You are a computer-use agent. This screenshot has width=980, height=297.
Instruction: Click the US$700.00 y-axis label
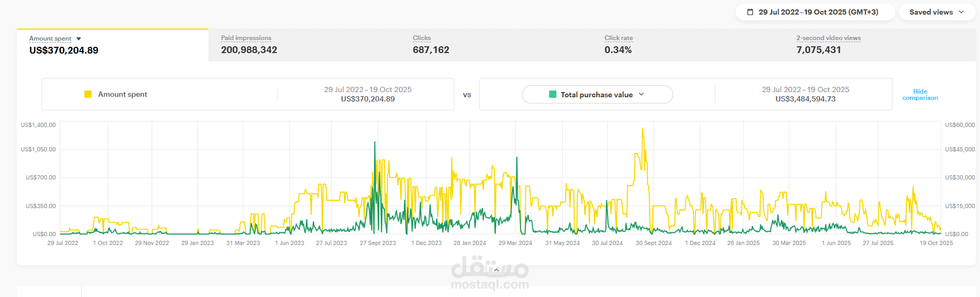click(41, 177)
